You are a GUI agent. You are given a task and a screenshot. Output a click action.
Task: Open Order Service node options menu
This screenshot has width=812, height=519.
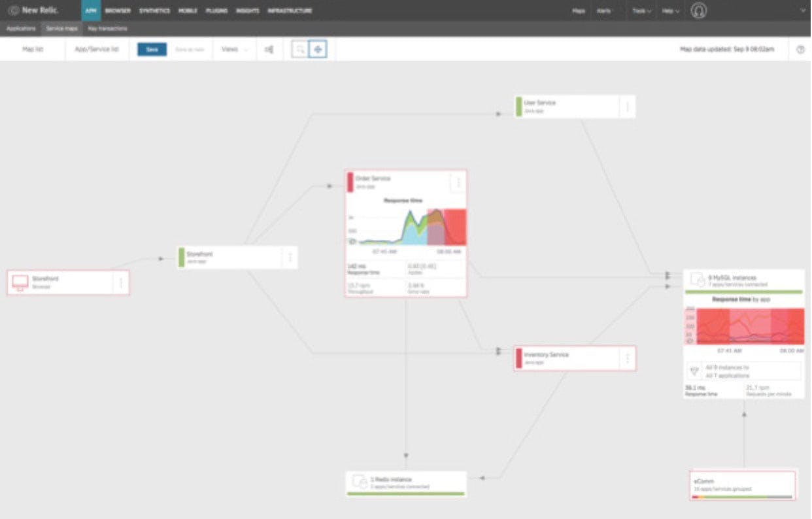pos(458,182)
